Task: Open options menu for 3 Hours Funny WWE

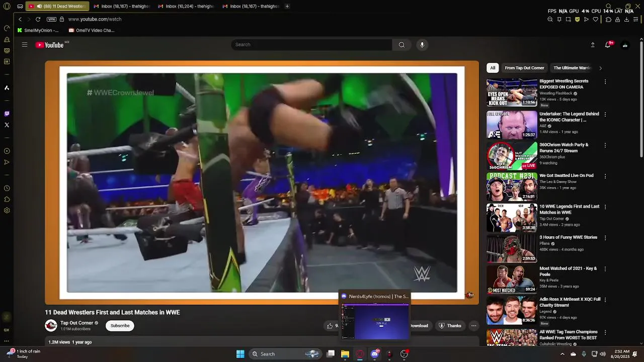Action: click(x=605, y=238)
